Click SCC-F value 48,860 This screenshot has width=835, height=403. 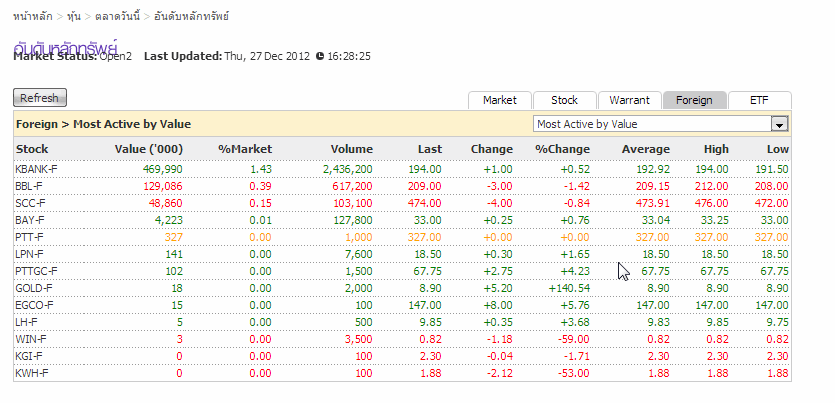click(x=166, y=203)
